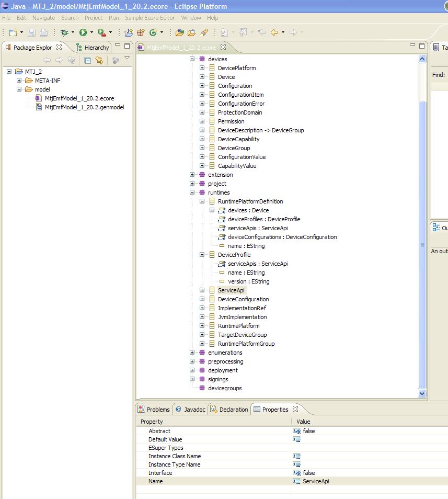Click the New Java Project icon

[129, 32]
